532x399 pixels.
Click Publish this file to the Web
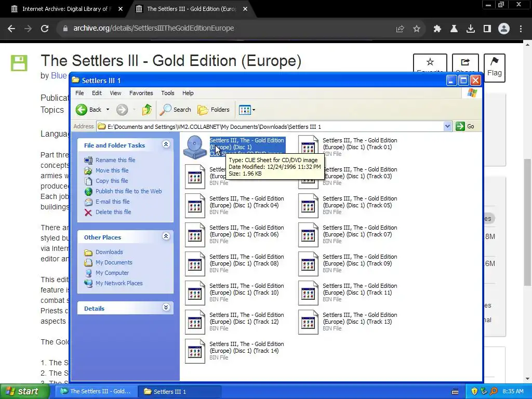point(129,191)
